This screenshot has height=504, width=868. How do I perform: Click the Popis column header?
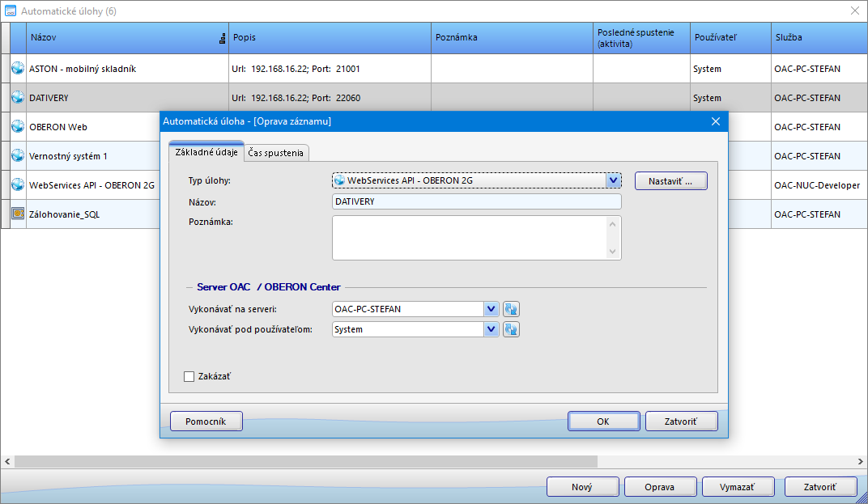point(330,38)
